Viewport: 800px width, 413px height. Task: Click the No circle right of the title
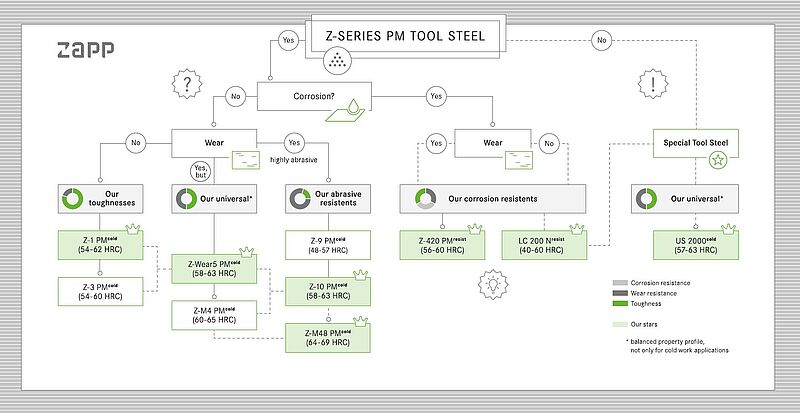click(602, 40)
